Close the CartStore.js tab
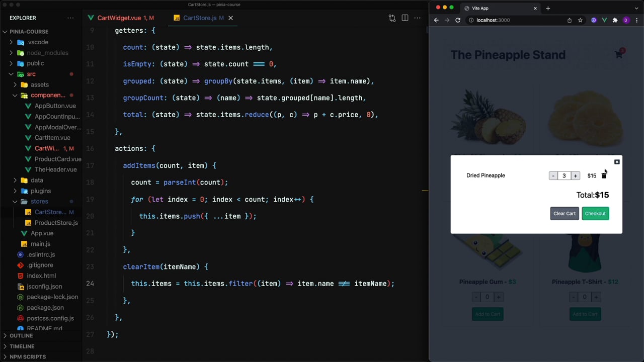The width and height of the screenshot is (644, 362). 230,18
